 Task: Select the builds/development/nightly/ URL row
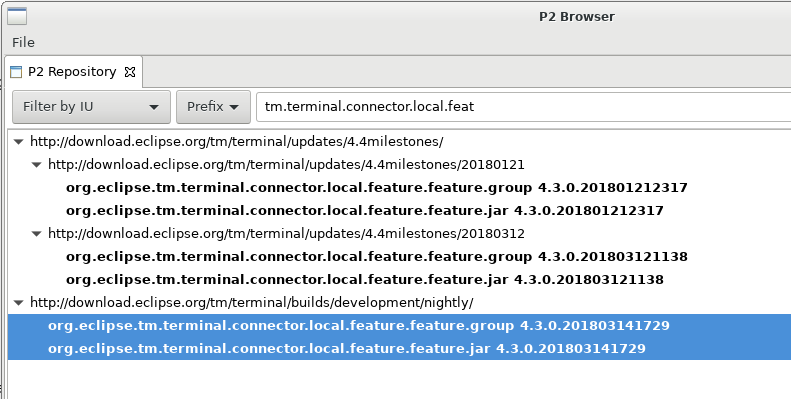pos(252,303)
